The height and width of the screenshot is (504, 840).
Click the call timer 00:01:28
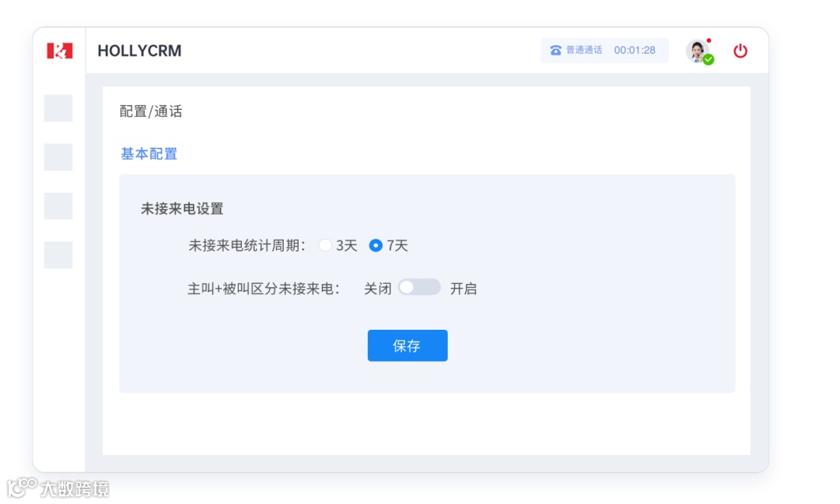635,51
